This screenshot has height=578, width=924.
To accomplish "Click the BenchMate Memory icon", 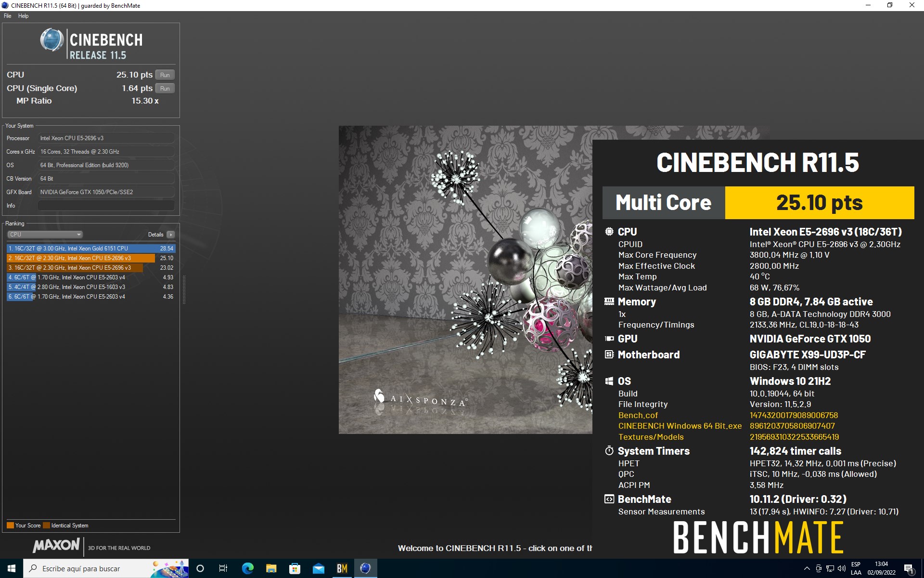I will (609, 302).
